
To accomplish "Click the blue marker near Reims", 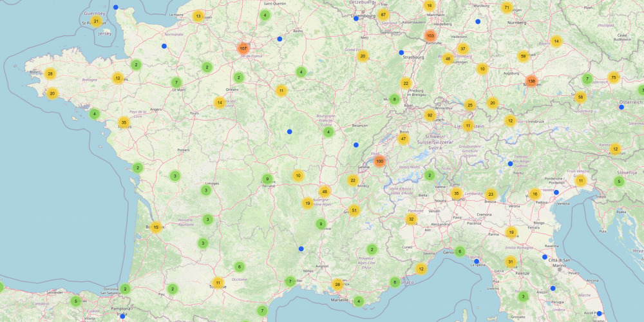I will [280, 39].
